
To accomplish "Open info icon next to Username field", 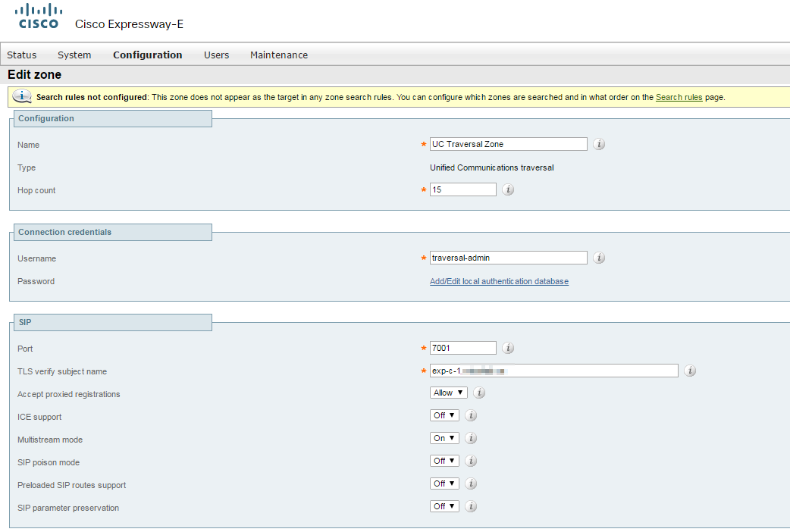I will click(x=598, y=258).
